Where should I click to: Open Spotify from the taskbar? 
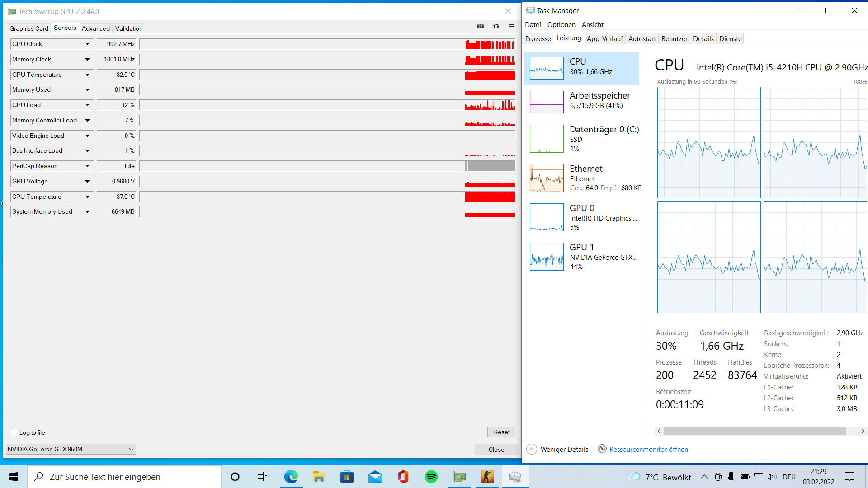(431, 477)
